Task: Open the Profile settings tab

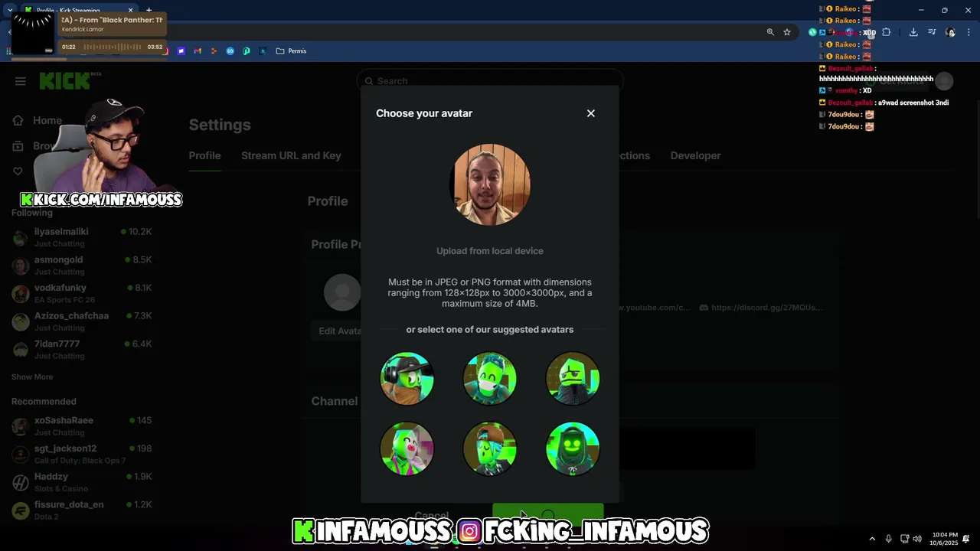Action: (x=204, y=155)
